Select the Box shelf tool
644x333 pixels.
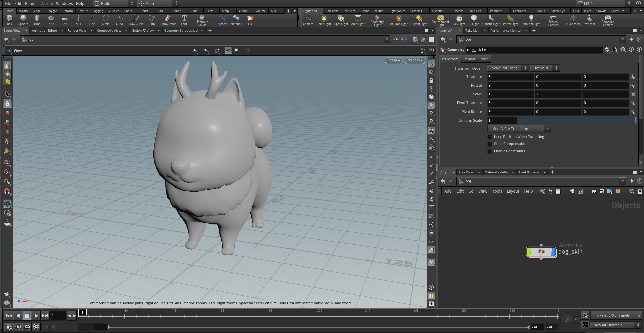tap(9, 20)
